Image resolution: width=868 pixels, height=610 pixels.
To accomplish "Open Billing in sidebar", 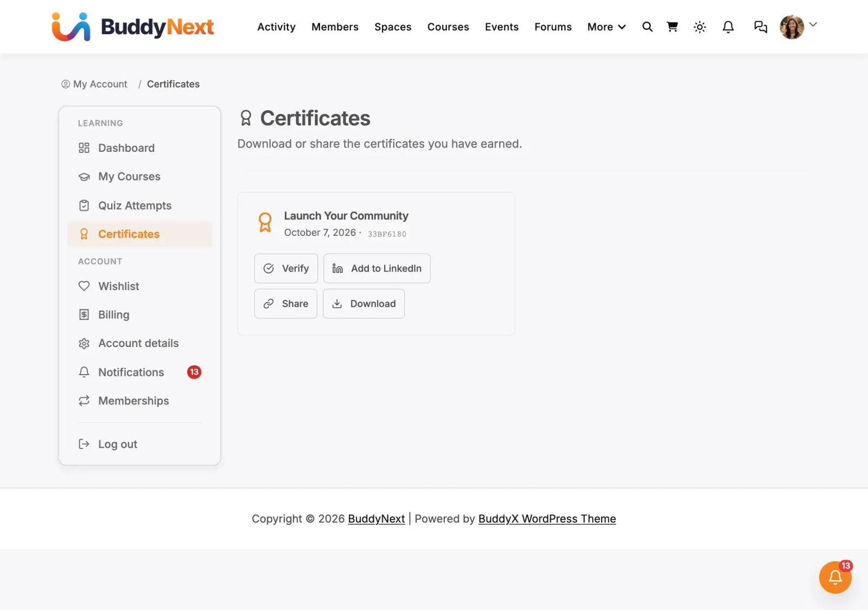I will (139, 315).
